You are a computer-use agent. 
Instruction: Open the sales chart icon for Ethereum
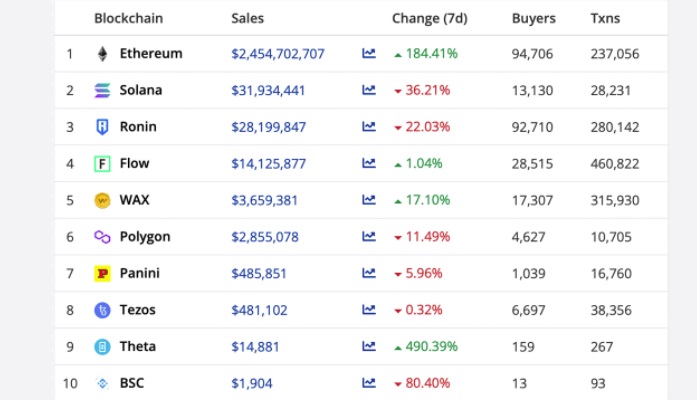369,53
